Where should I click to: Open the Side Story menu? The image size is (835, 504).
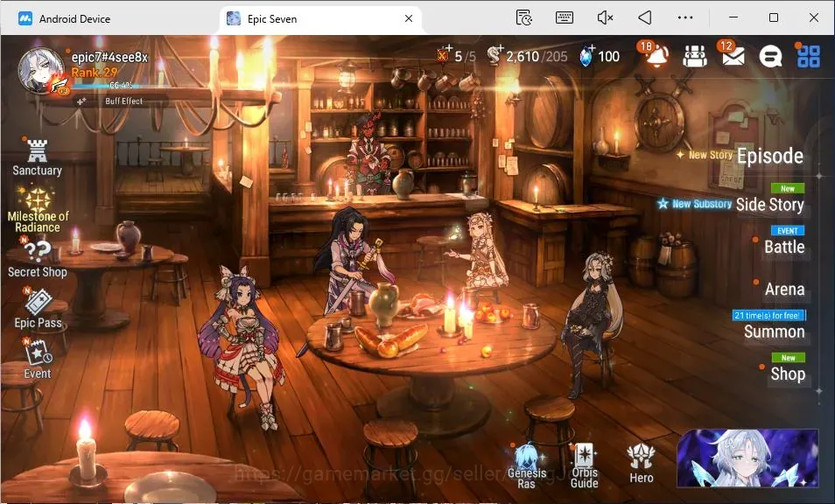point(769,205)
